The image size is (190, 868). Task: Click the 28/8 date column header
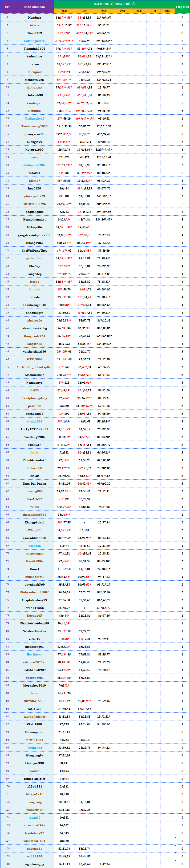104,11
